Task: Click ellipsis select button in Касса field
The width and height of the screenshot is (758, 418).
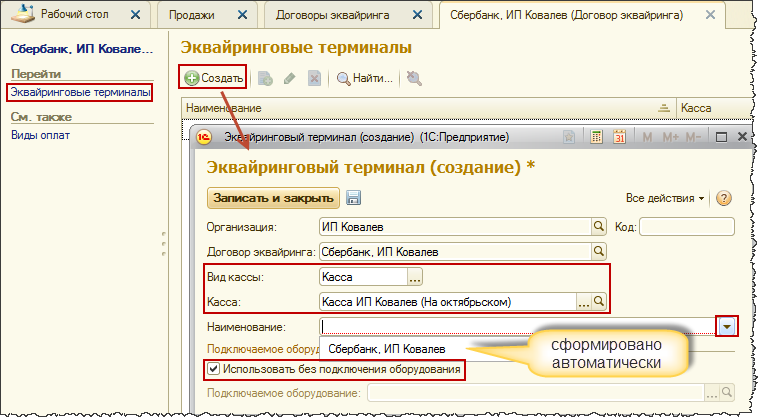Action: coord(583,302)
